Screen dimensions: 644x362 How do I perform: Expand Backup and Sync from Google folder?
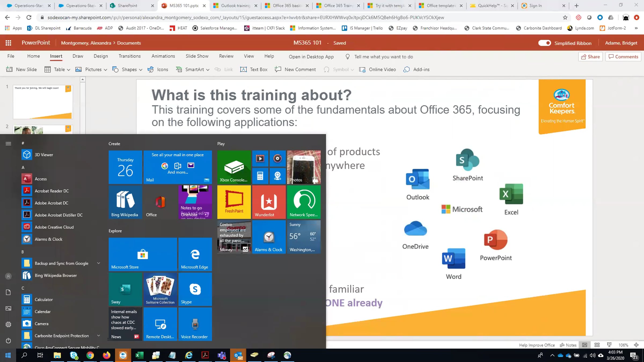click(98, 263)
